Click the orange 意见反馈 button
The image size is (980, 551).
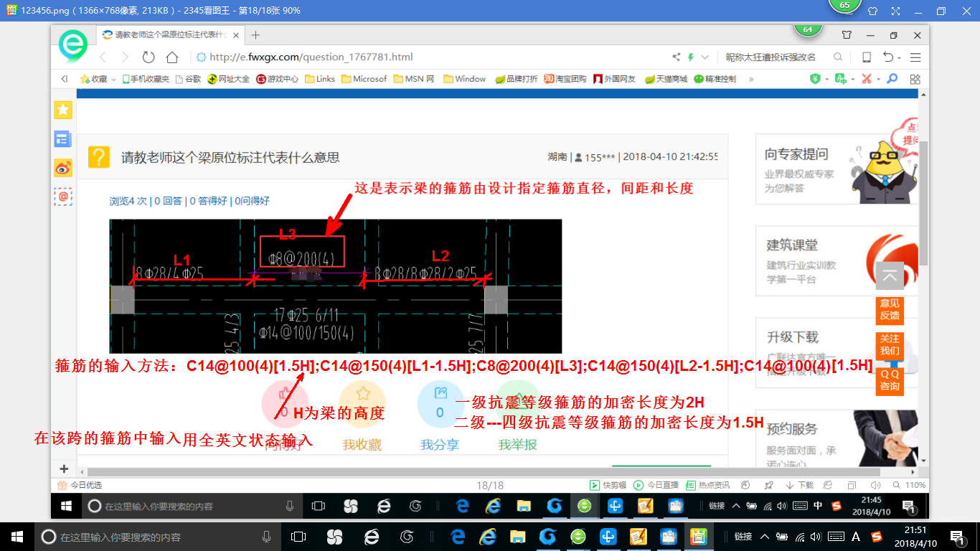pyautogui.click(x=890, y=310)
